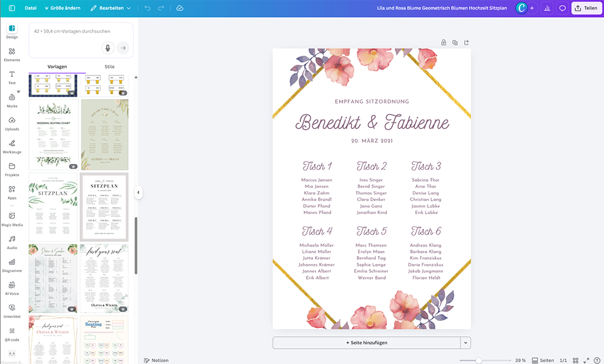
Task: Switch to the Stile tab
Action: click(109, 67)
